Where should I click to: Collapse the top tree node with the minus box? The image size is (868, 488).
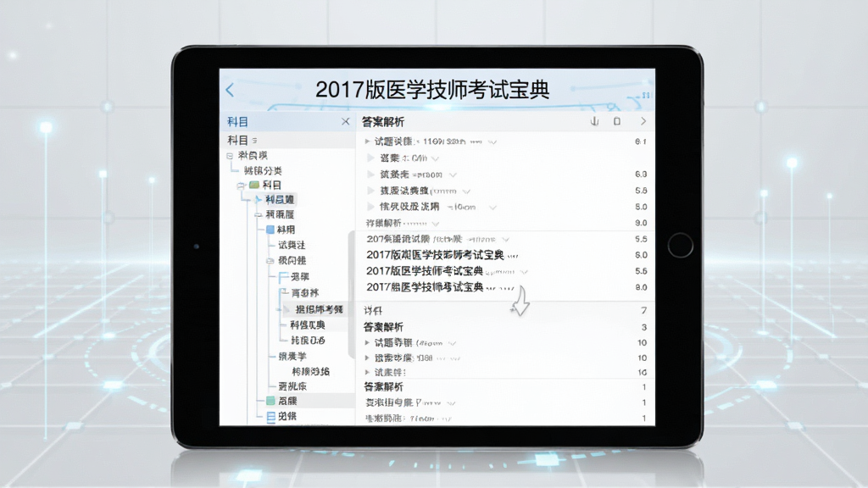click(230, 156)
